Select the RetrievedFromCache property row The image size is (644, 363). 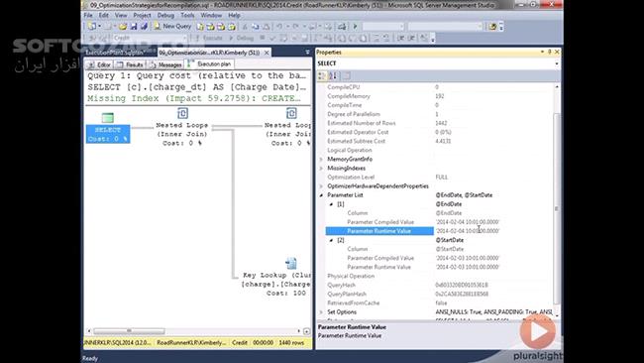pyautogui.click(x=440, y=302)
